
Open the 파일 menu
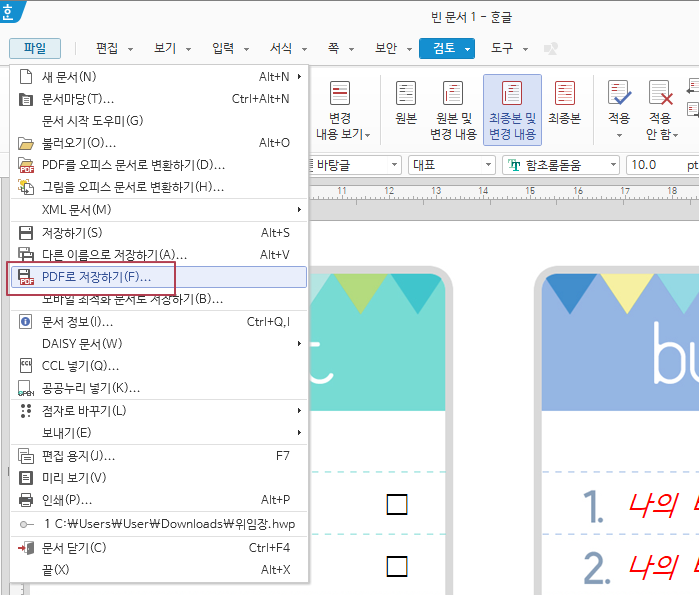pyautogui.click(x=35, y=48)
